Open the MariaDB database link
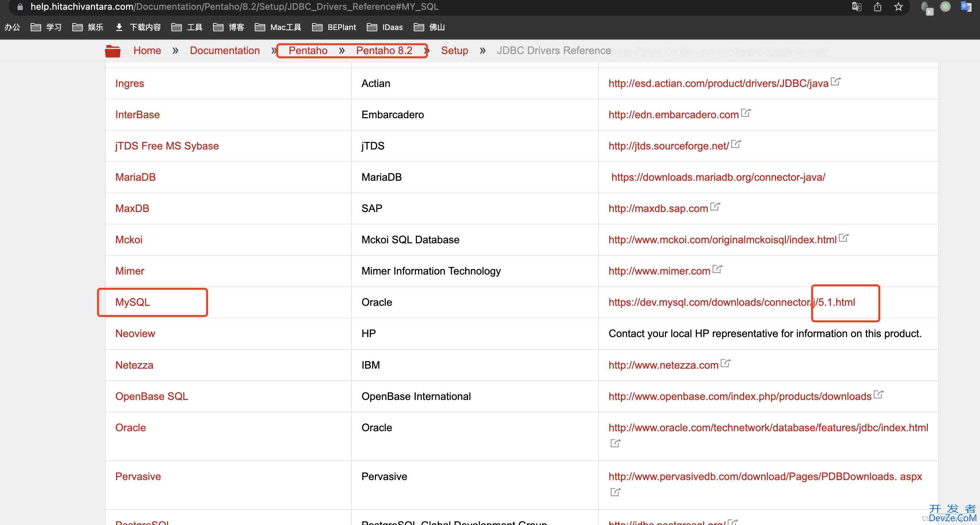Image resolution: width=980 pixels, height=525 pixels. tap(136, 177)
